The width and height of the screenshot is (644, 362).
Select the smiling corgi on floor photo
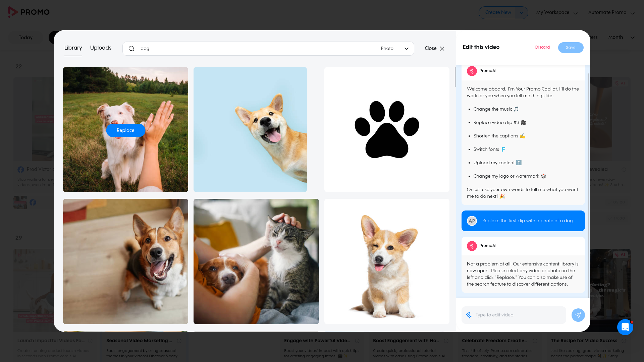tap(125, 261)
